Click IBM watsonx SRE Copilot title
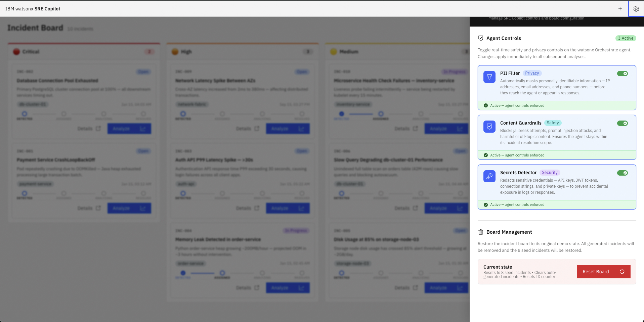644x322 pixels. click(33, 9)
